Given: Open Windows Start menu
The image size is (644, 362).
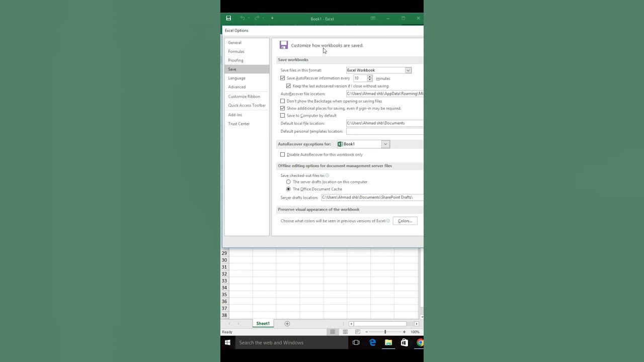Looking at the screenshot, I should tap(227, 343).
